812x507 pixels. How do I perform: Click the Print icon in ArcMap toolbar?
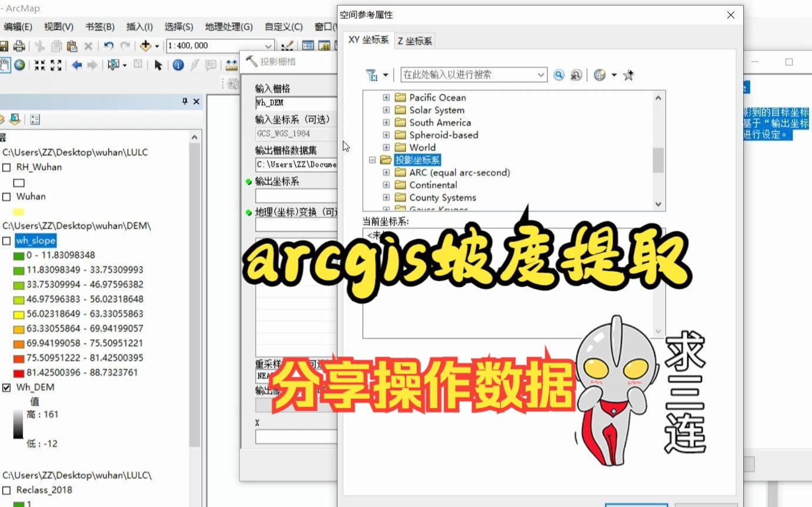pos(19,46)
